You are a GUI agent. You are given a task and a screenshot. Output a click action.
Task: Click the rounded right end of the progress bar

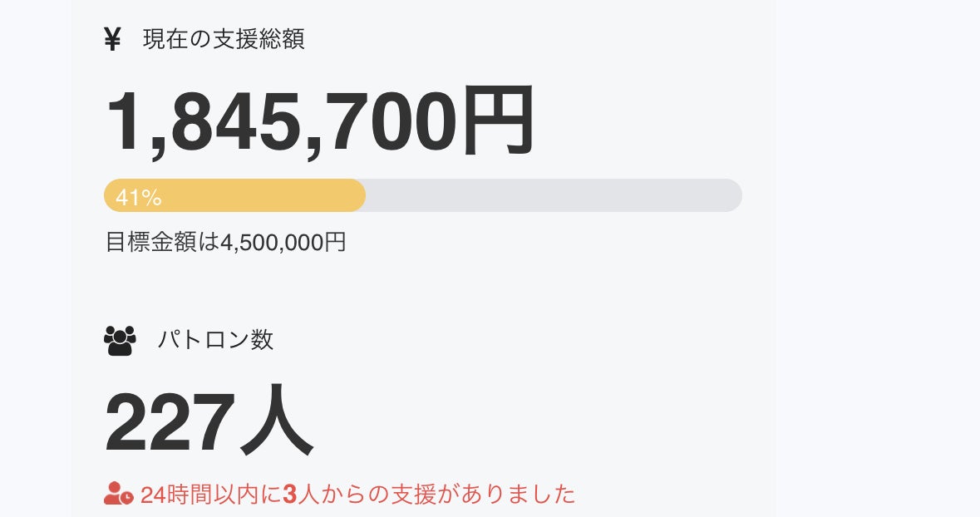pos(731,195)
